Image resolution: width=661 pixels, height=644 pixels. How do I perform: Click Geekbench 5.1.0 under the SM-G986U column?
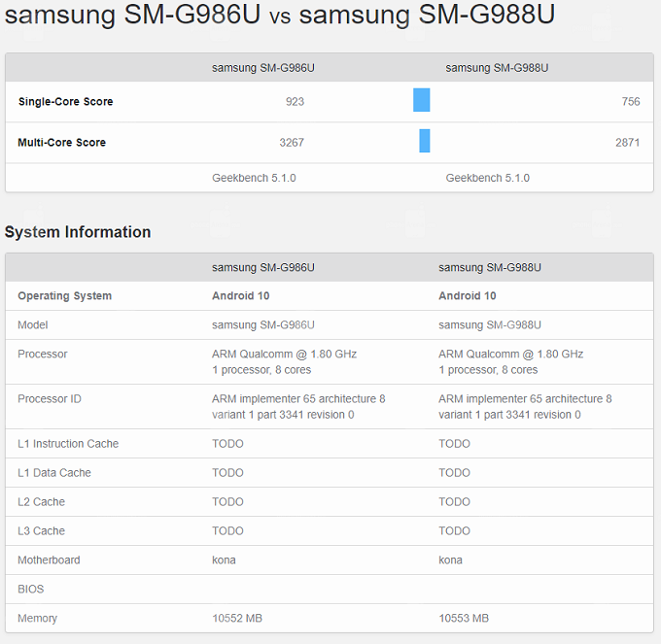(254, 178)
